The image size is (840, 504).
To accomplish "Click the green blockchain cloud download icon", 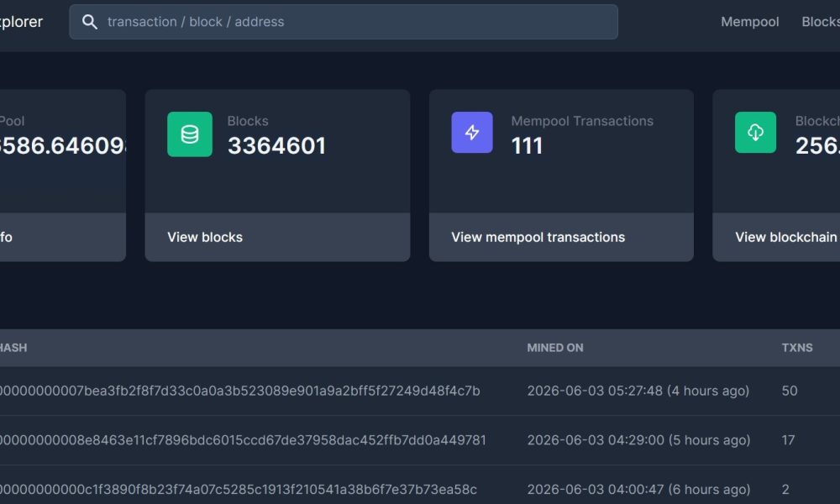I will pyautogui.click(x=755, y=132).
